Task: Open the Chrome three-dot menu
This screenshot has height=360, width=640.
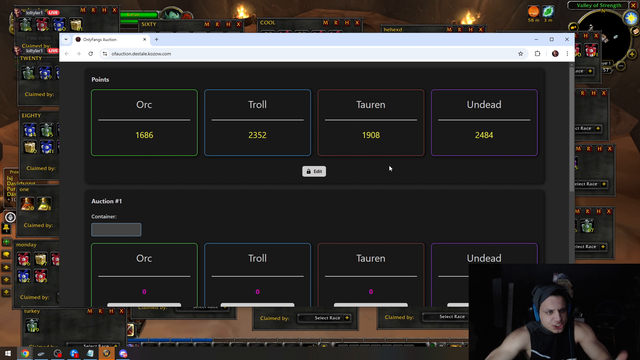Action: [567, 54]
